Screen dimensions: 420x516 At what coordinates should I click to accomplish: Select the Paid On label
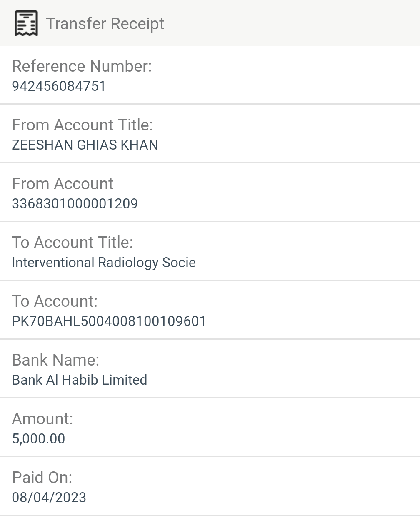(x=42, y=478)
